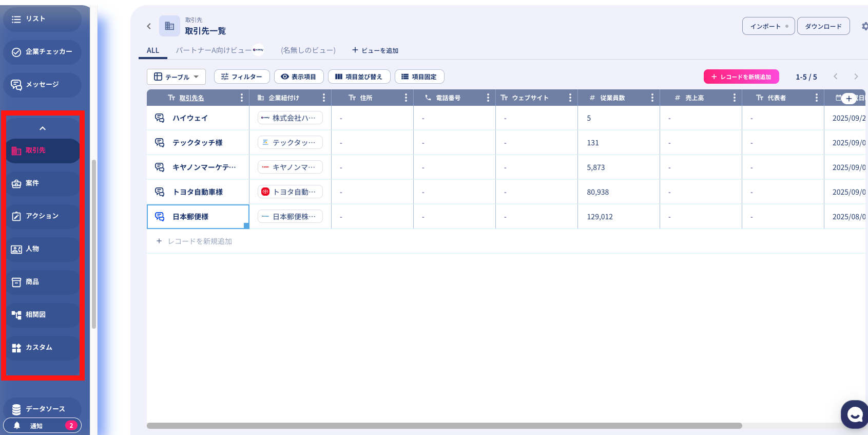Click the 129,012 employee count cell
Image resolution: width=868 pixels, height=435 pixels.
tap(619, 217)
